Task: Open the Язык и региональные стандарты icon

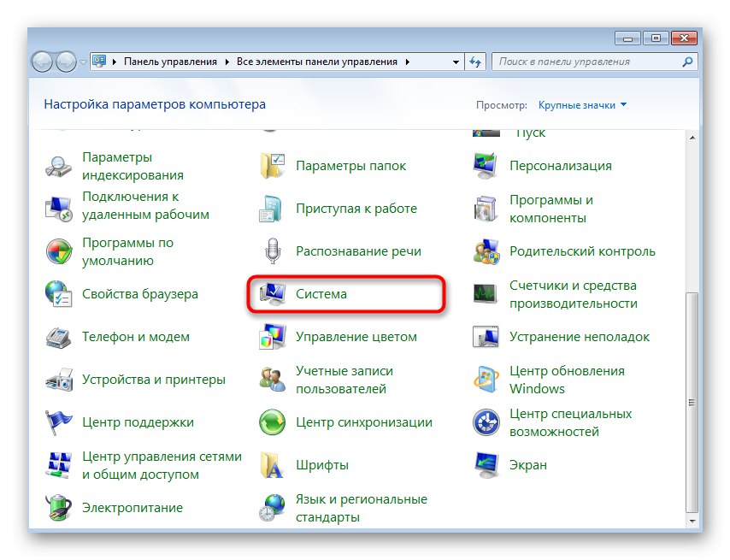Action: tap(273, 507)
